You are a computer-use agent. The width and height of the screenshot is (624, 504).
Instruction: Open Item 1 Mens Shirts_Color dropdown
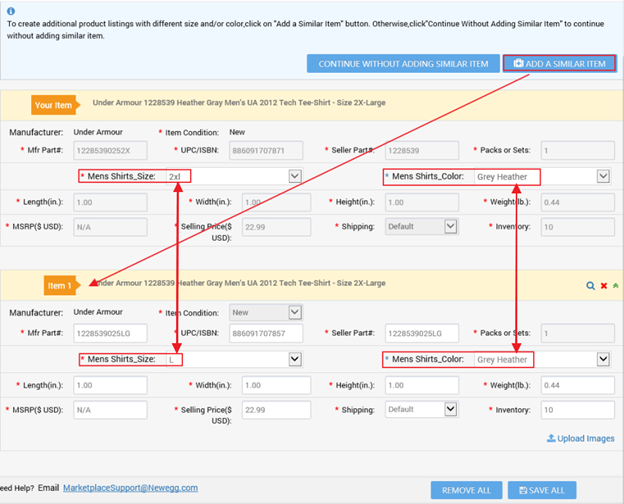pyautogui.click(x=603, y=359)
